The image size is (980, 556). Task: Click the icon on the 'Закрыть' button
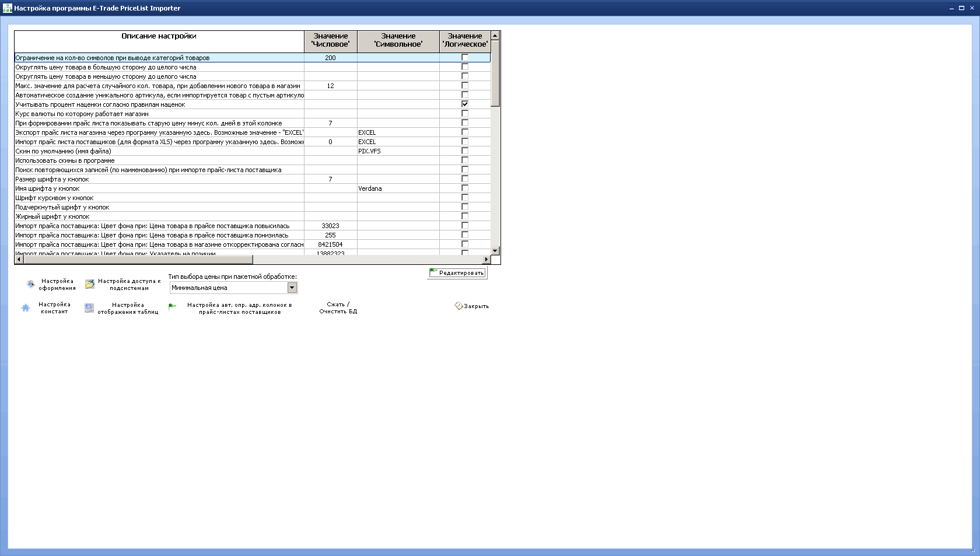click(459, 306)
